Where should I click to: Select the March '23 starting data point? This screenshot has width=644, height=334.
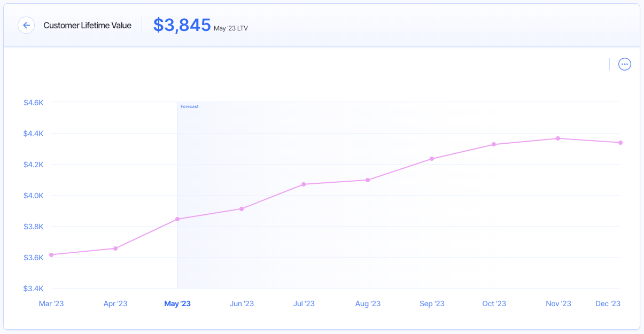tap(51, 255)
